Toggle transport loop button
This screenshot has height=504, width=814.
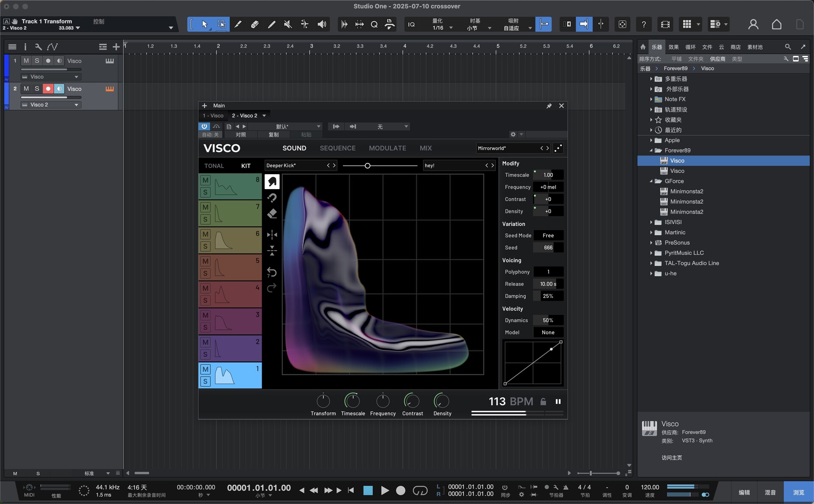(x=420, y=490)
